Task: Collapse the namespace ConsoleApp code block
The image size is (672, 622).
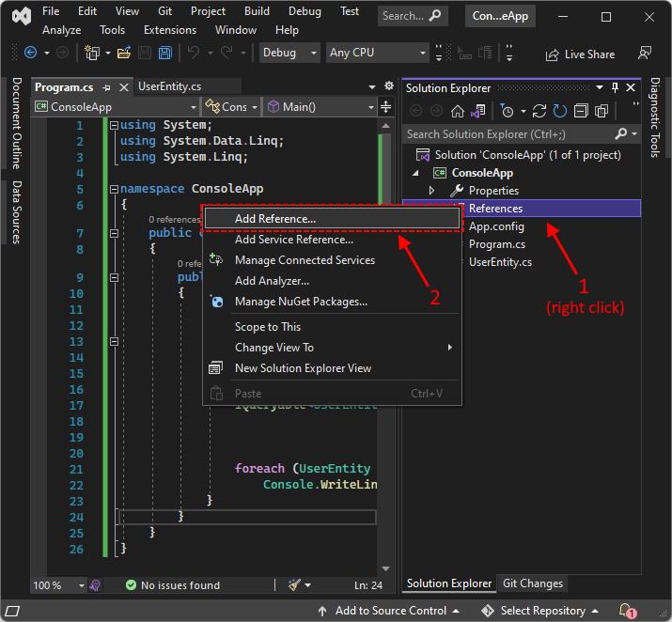Action: click(114, 189)
